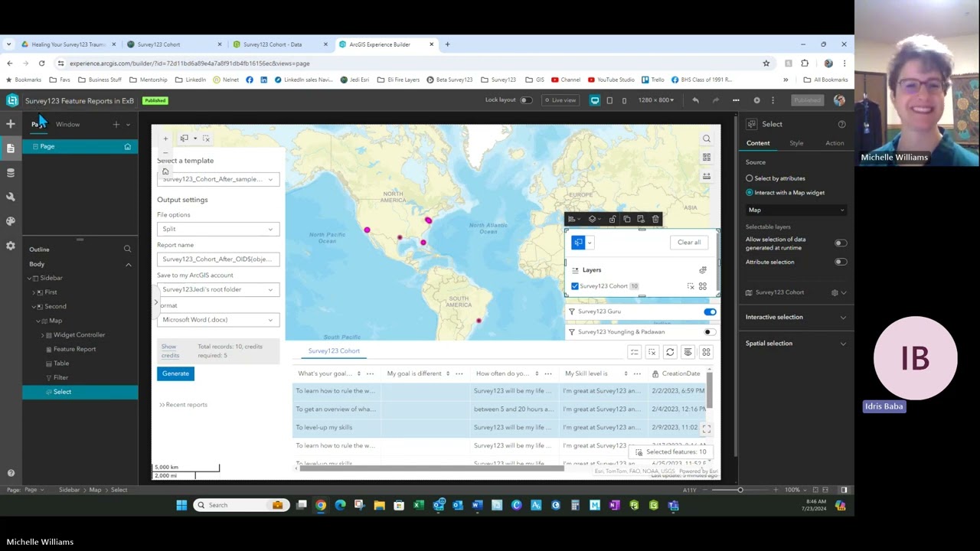Open the Page panel icon in the left rail

tap(11, 148)
